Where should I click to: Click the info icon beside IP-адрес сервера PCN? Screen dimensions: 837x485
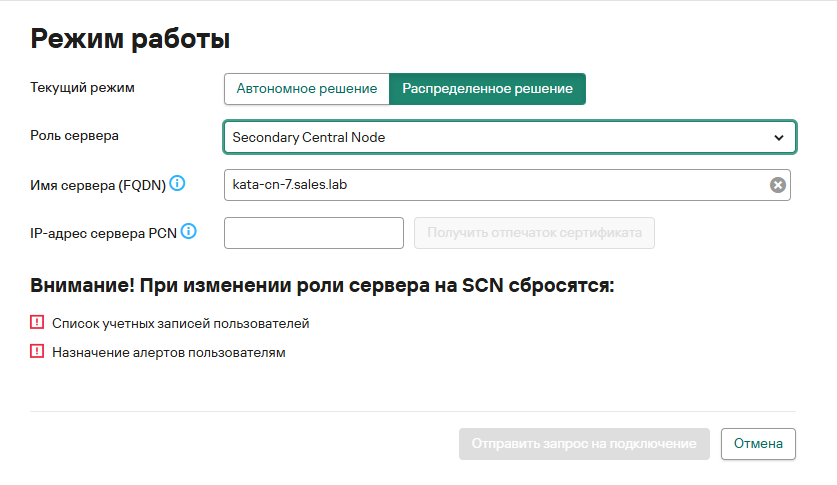188,232
